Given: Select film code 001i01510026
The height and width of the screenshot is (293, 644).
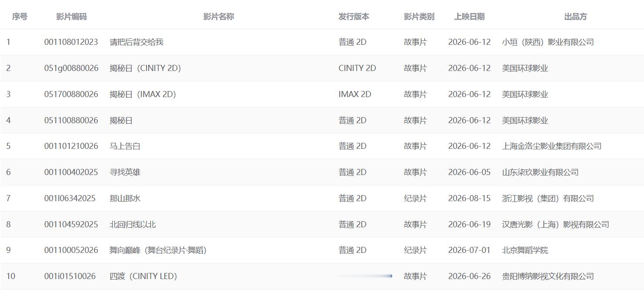Looking at the screenshot, I should [70, 276].
